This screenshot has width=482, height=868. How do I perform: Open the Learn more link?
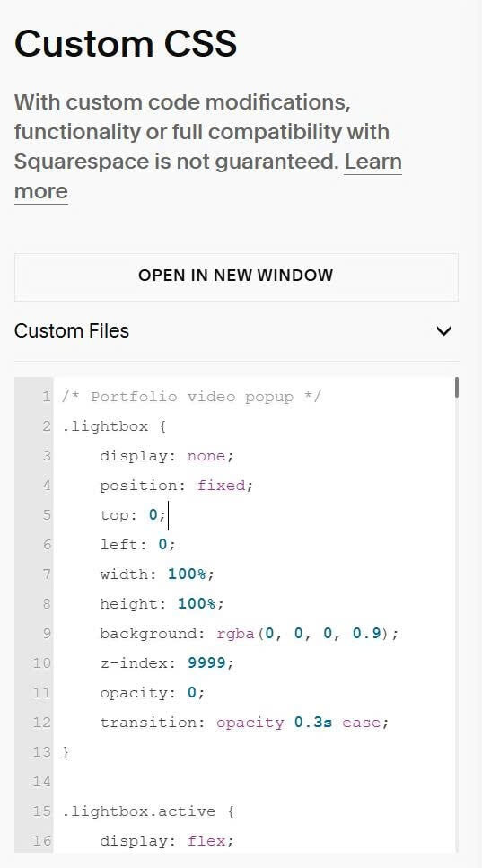[207, 177]
